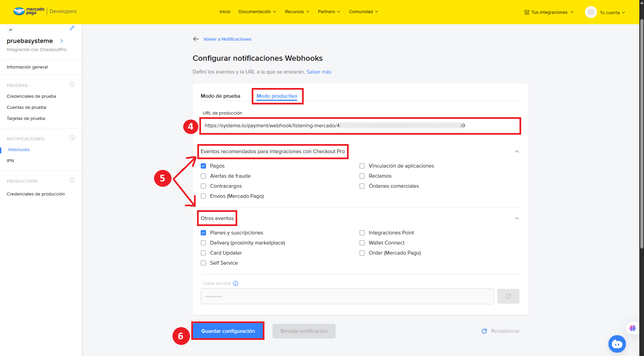644x356 pixels.
Task: Enable the Order (Mercado Pago) checkbox
Action: point(362,253)
